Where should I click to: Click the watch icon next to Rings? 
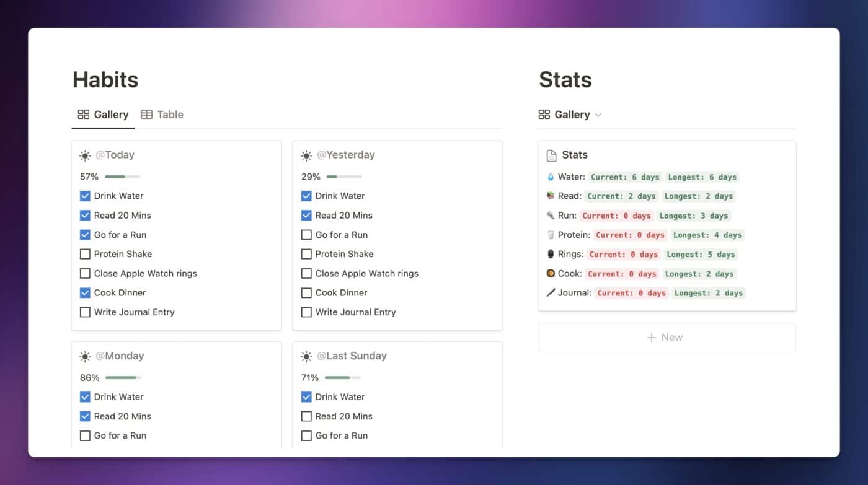coord(550,254)
